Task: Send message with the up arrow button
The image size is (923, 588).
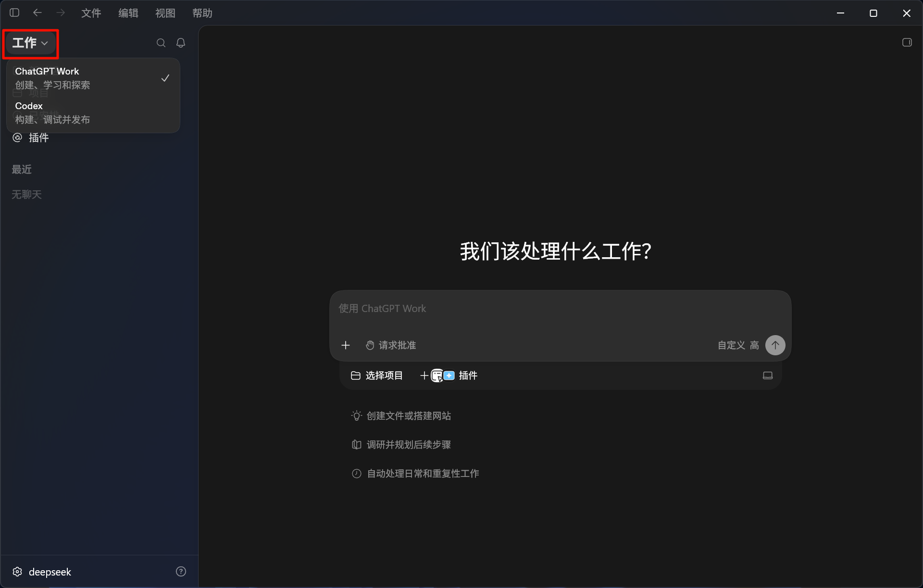Action: point(775,345)
